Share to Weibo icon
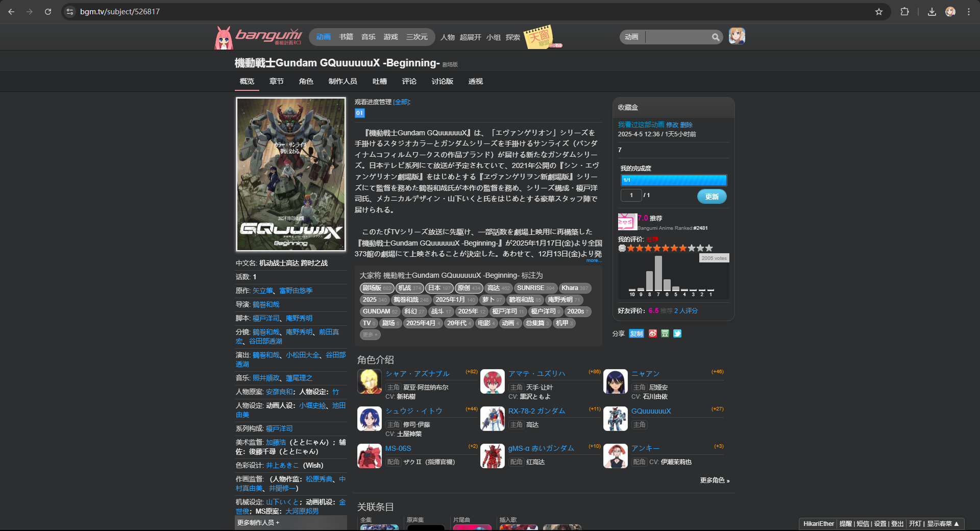Screen dimensions: 980x531 [x=652, y=333]
